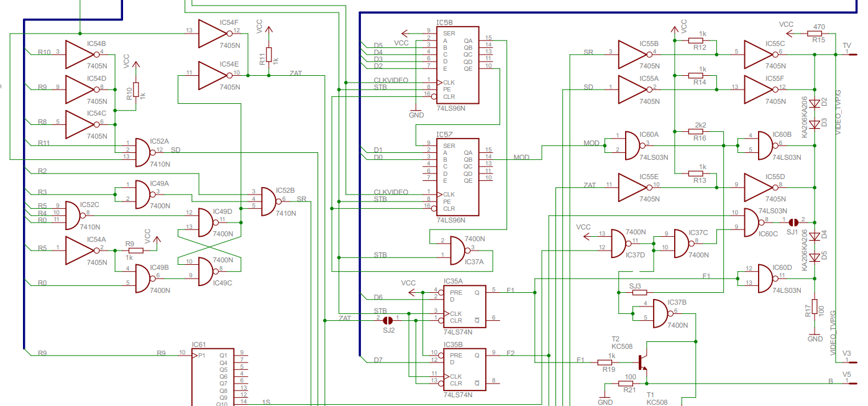Screen dimensions: 868x406
Task: Select the IC57 74LS96N shift register
Action: click(458, 177)
